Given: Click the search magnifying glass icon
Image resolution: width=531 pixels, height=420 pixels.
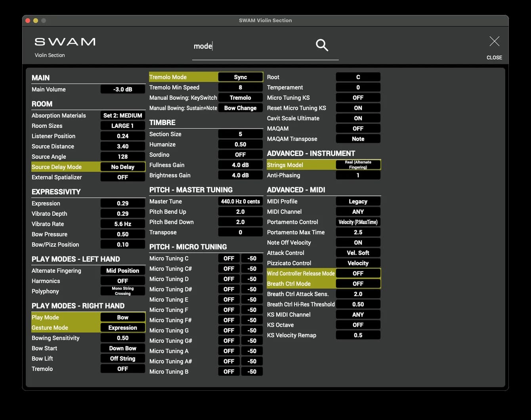Looking at the screenshot, I should pyautogui.click(x=322, y=45).
